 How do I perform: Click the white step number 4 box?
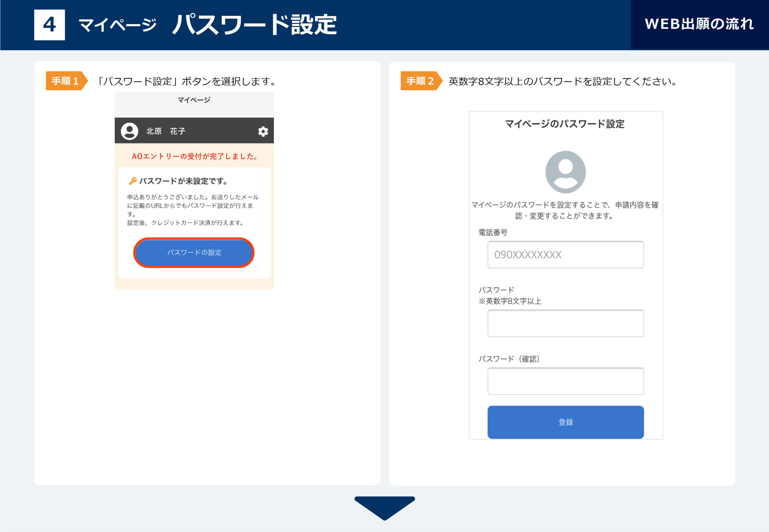(x=49, y=25)
